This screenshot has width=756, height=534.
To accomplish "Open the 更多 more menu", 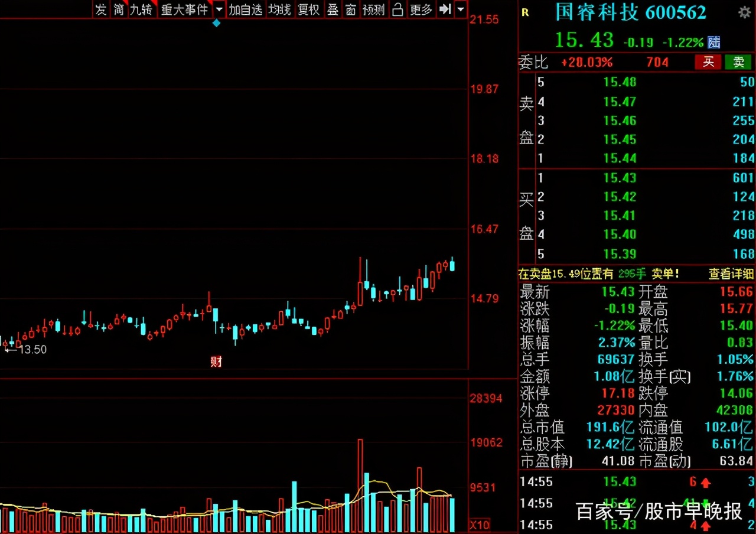I will pyautogui.click(x=421, y=9).
